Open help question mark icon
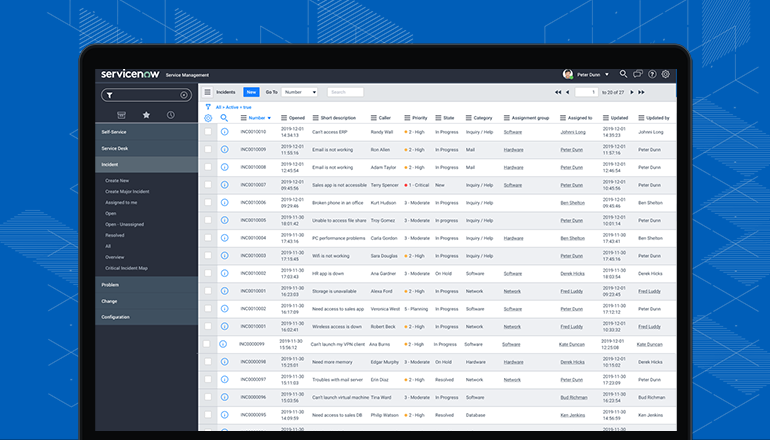770x440 pixels. point(652,74)
